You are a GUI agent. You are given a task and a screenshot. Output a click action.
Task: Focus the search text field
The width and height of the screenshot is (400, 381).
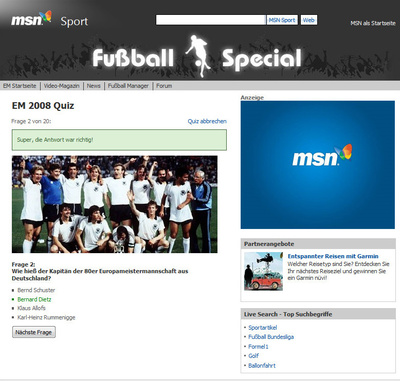click(x=211, y=20)
